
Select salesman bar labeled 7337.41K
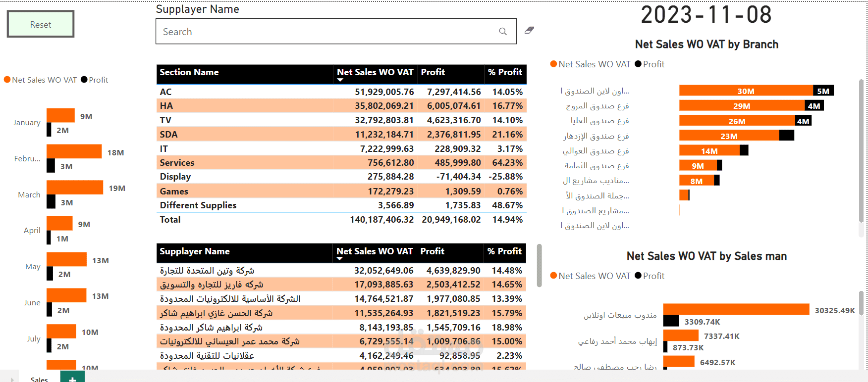click(x=681, y=335)
